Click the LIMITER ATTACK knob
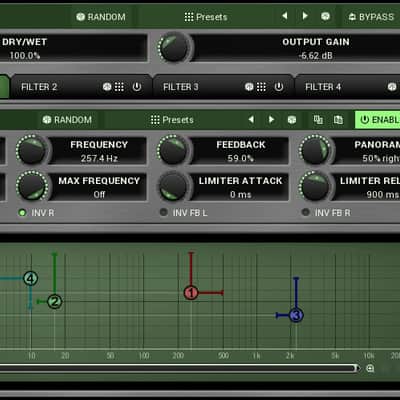The height and width of the screenshot is (400, 400). click(173, 186)
